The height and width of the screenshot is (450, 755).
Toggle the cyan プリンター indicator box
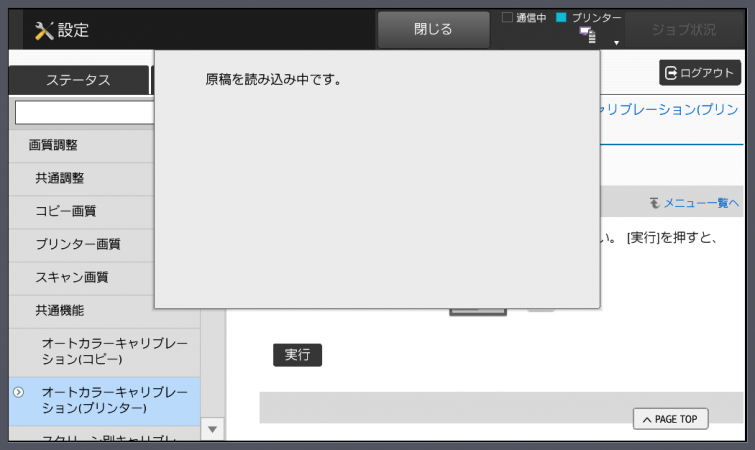coord(561,17)
